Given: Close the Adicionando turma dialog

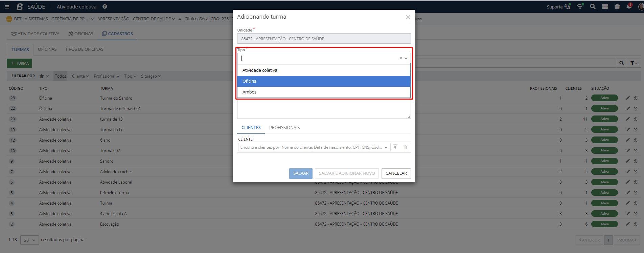Looking at the screenshot, I should point(408,17).
